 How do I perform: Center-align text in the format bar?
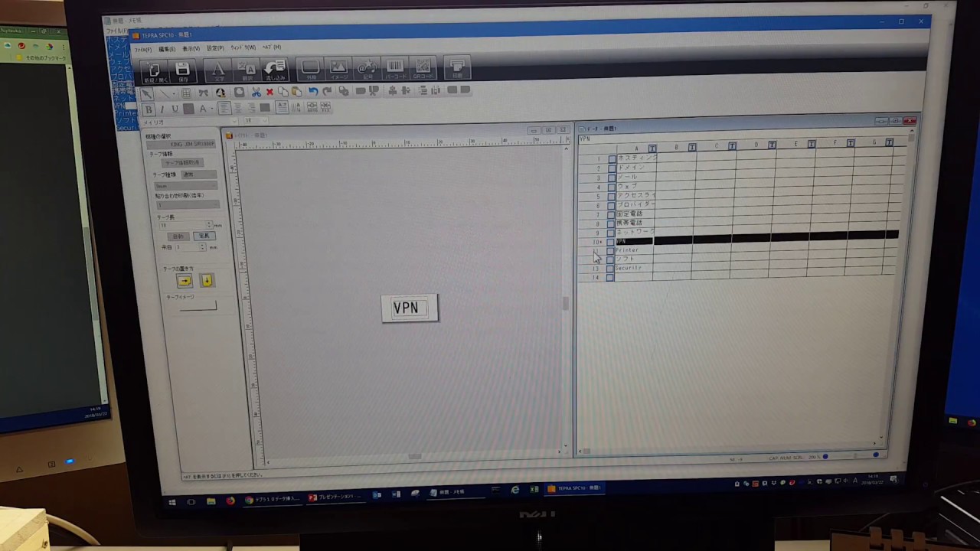(x=237, y=109)
